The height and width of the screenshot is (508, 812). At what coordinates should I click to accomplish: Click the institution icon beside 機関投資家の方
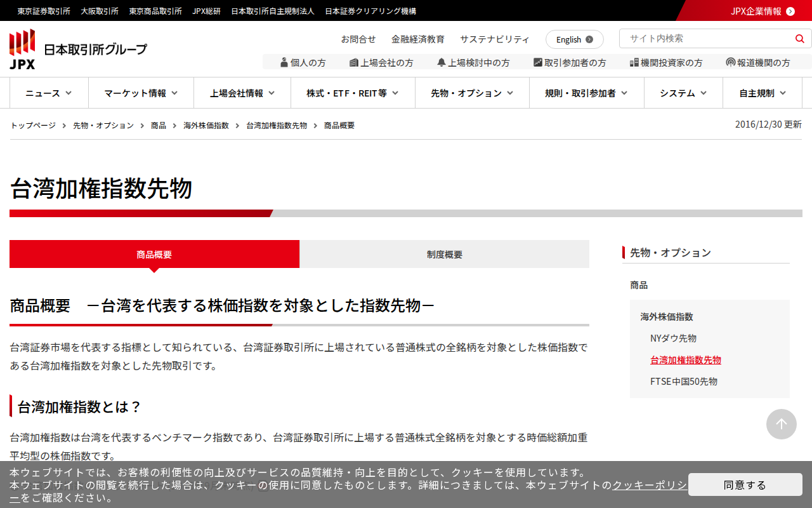[634, 62]
